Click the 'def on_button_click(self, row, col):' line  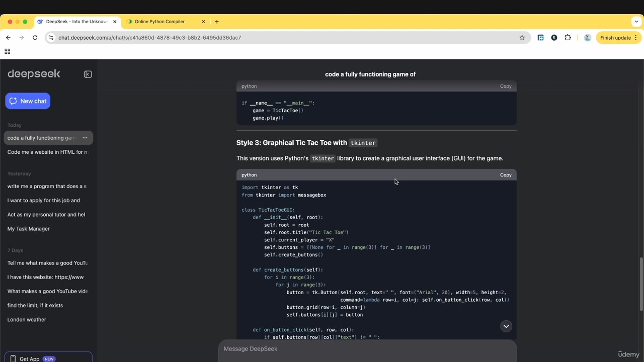(x=303, y=330)
